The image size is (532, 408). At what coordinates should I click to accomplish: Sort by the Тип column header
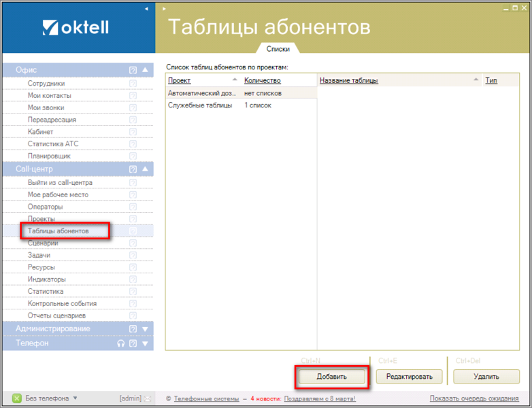491,81
